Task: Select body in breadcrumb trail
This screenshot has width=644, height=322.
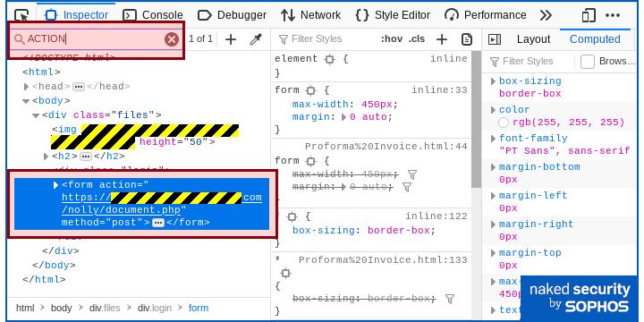Action: [x=61, y=308]
